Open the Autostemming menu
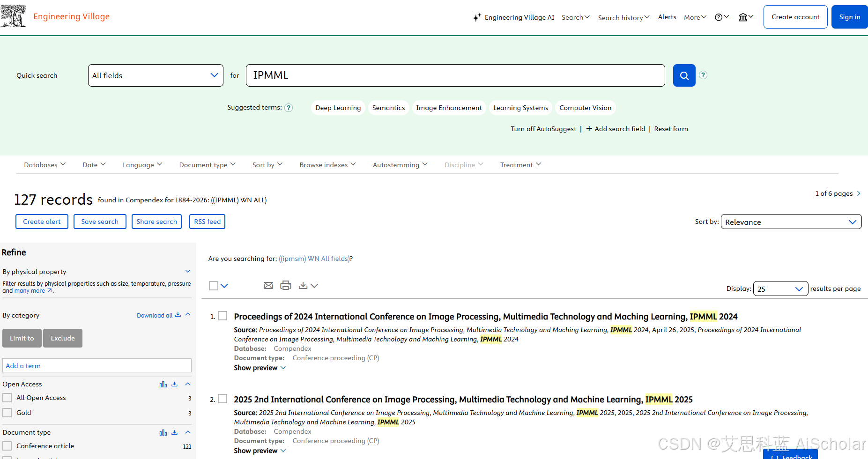 (400, 165)
